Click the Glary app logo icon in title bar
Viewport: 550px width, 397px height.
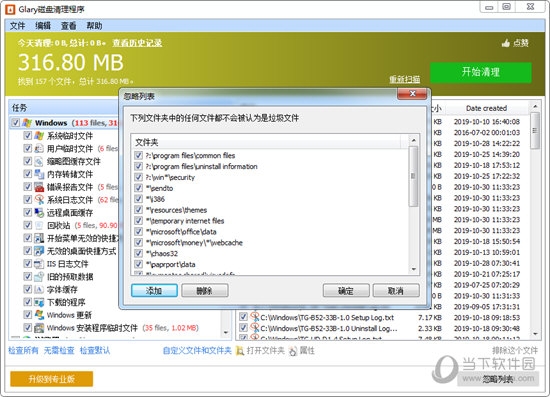click(x=10, y=9)
